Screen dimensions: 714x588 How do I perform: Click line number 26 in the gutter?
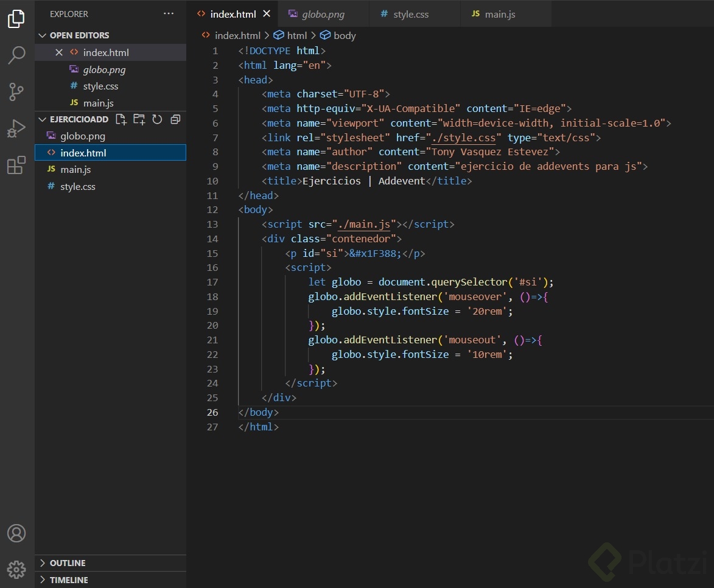(x=212, y=412)
